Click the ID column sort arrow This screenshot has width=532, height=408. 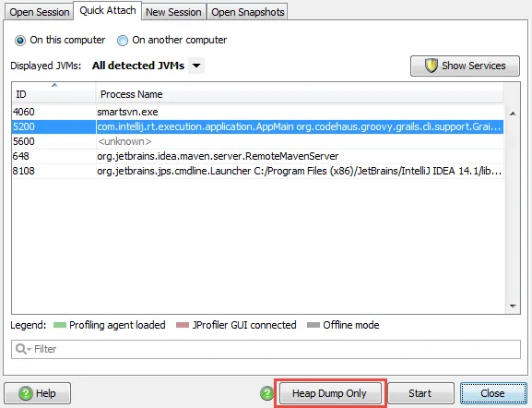tap(54, 85)
